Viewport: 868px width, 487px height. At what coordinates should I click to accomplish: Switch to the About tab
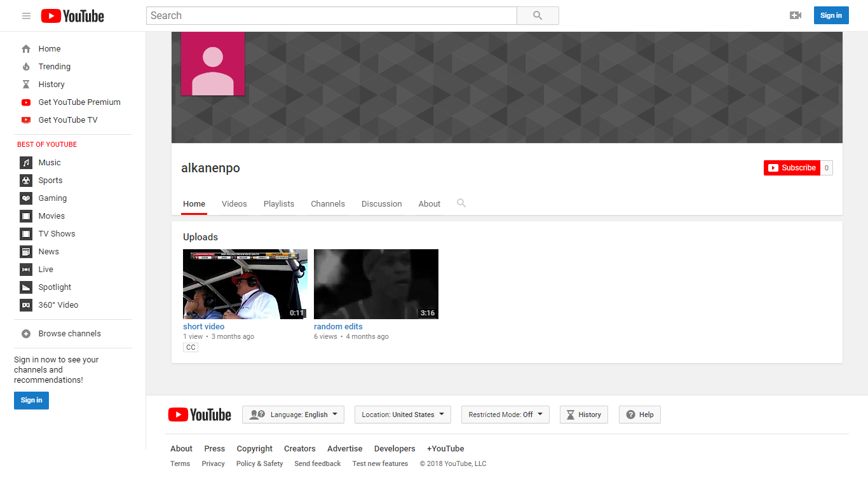click(430, 204)
